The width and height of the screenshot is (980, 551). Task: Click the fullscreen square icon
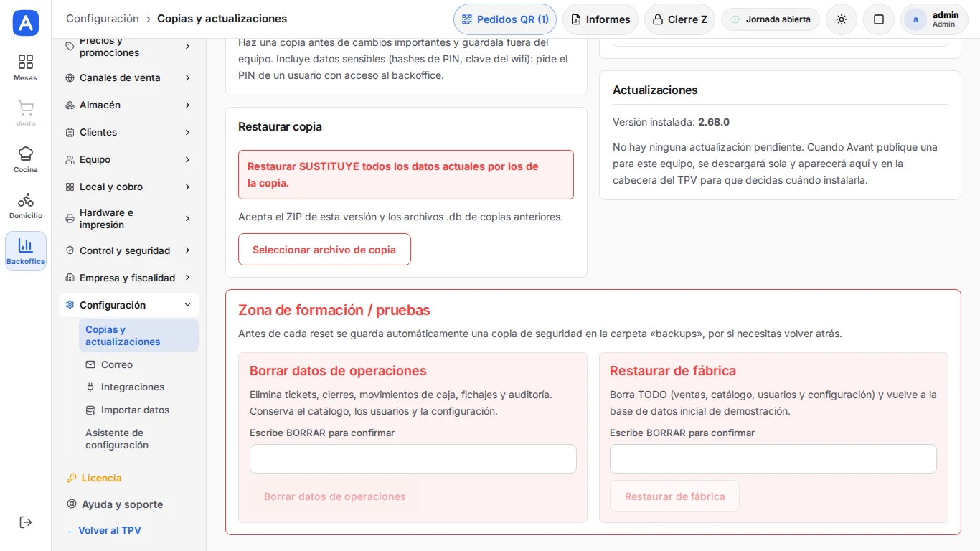tap(879, 19)
